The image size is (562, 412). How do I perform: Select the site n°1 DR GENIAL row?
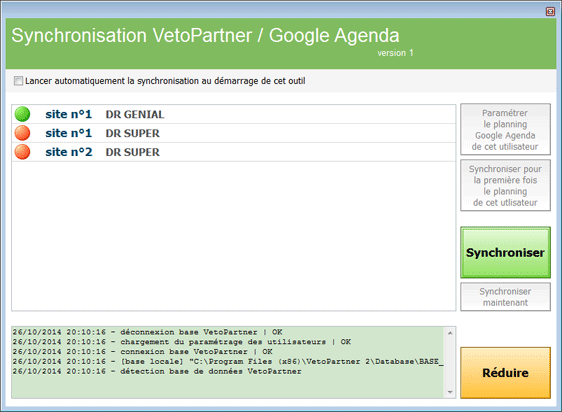[x=233, y=114]
